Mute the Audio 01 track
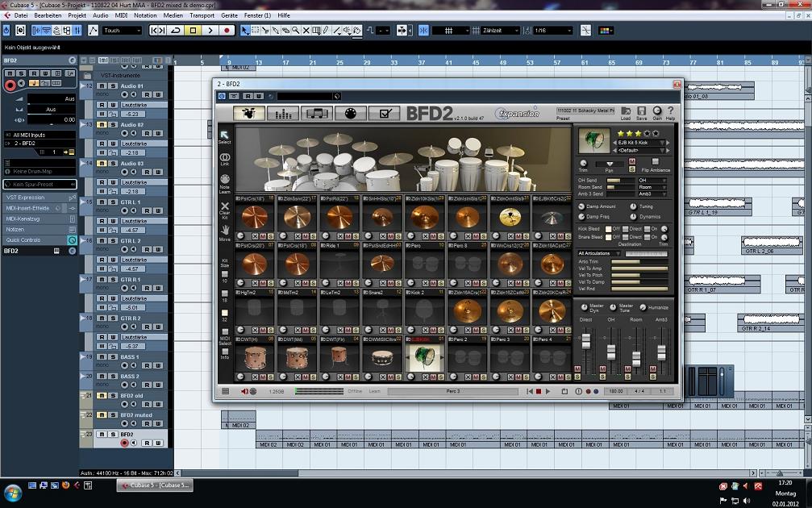This screenshot has height=508, width=812. (x=102, y=86)
